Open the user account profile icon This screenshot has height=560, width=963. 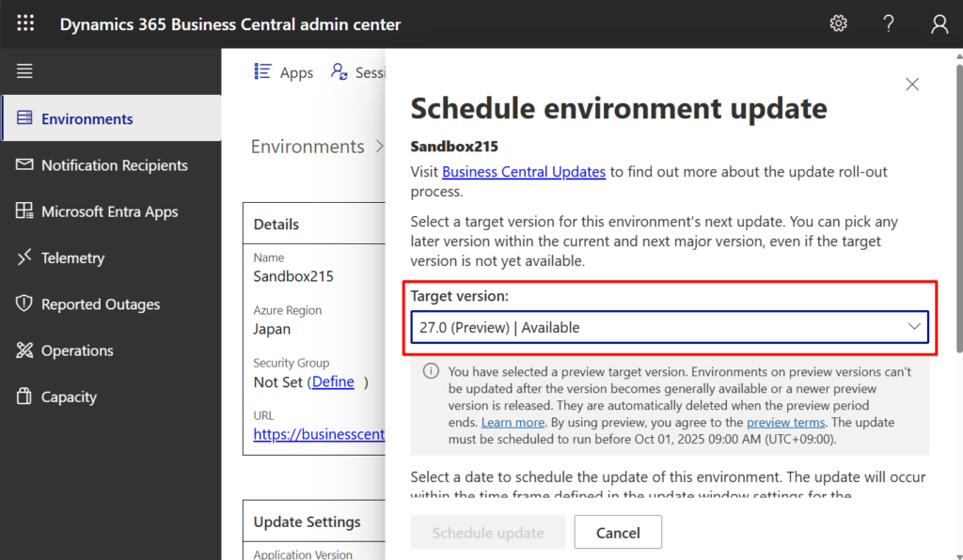pos(939,24)
